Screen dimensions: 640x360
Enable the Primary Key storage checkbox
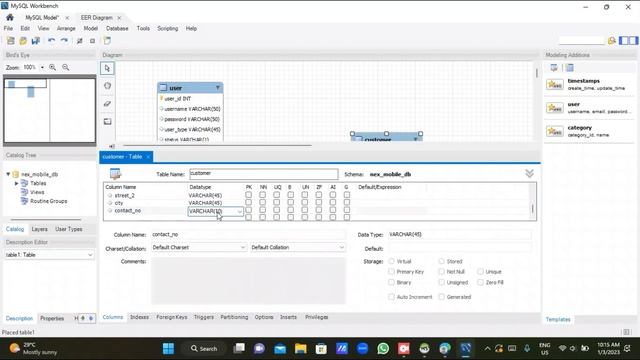(x=391, y=271)
